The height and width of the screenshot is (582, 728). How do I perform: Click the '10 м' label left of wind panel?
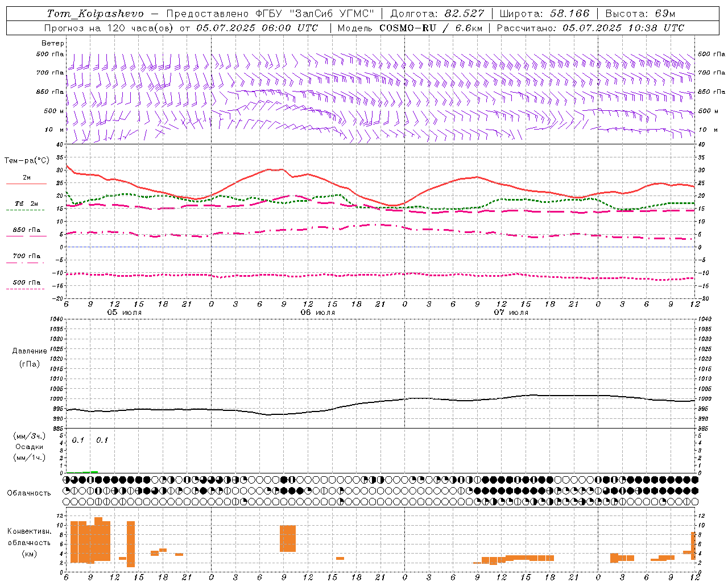pyautogui.click(x=55, y=130)
